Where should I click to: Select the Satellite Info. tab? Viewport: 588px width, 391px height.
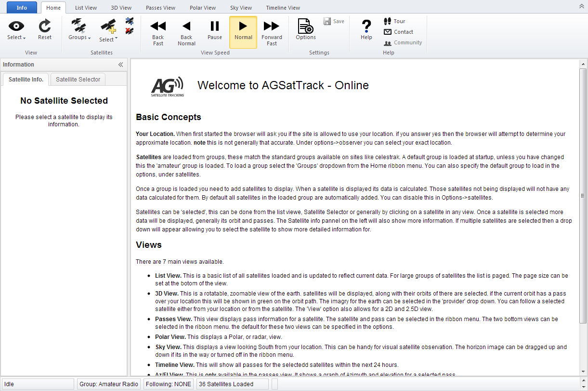[26, 80]
